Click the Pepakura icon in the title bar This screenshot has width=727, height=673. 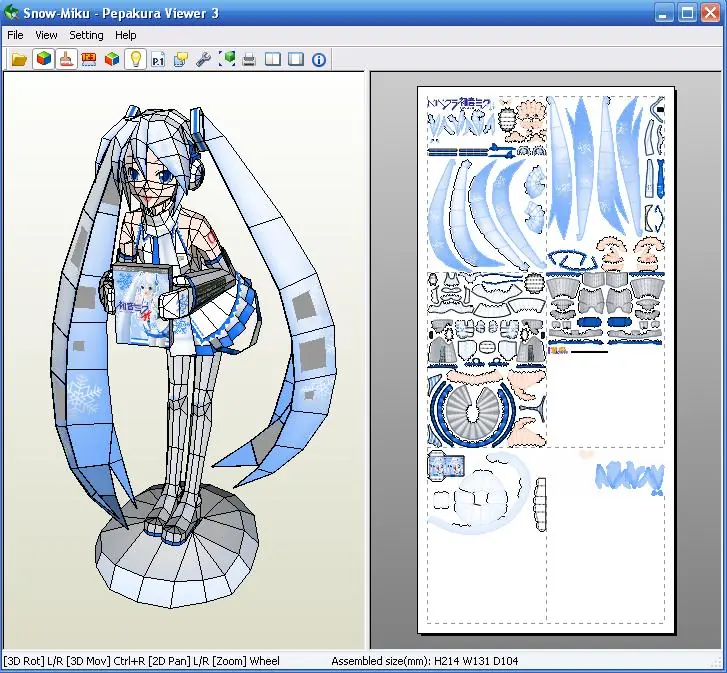point(11,13)
